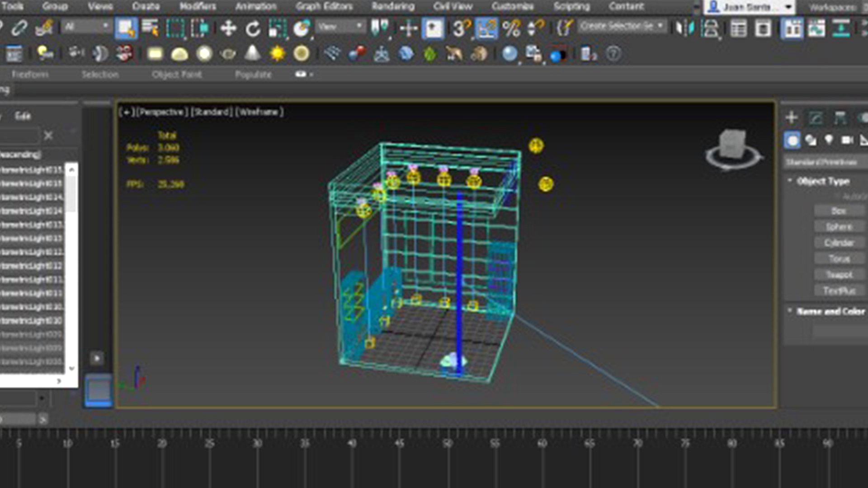Activate the Select and Move tool
Screen dimensions: 868x488
click(228, 28)
